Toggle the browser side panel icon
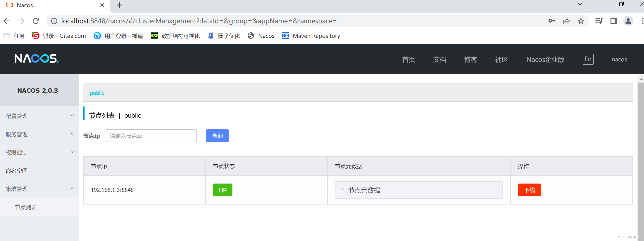The height and width of the screenshot is (241, 644). click(613, 21)
